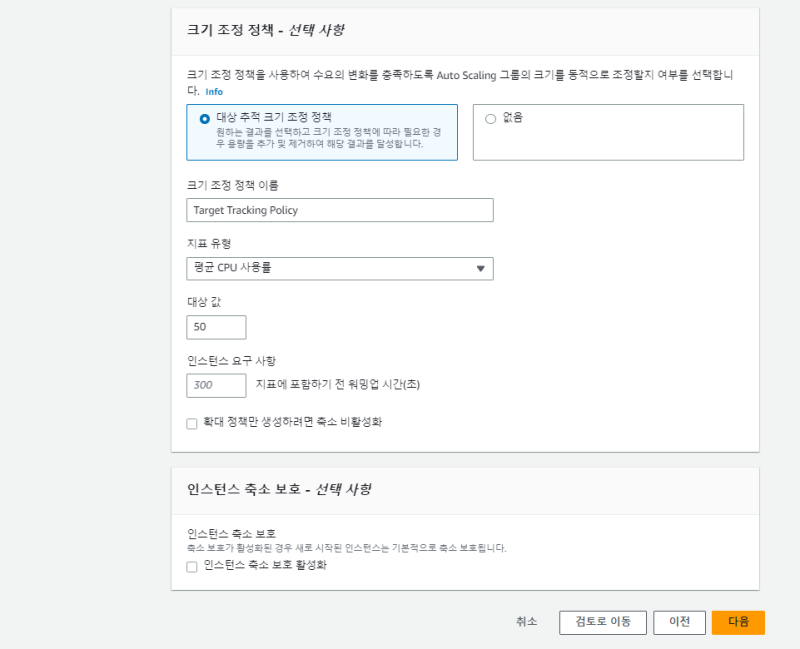Click the '지표 유형' field label
This screenshot has height=649, width=800.
click(x=208, y=243)
